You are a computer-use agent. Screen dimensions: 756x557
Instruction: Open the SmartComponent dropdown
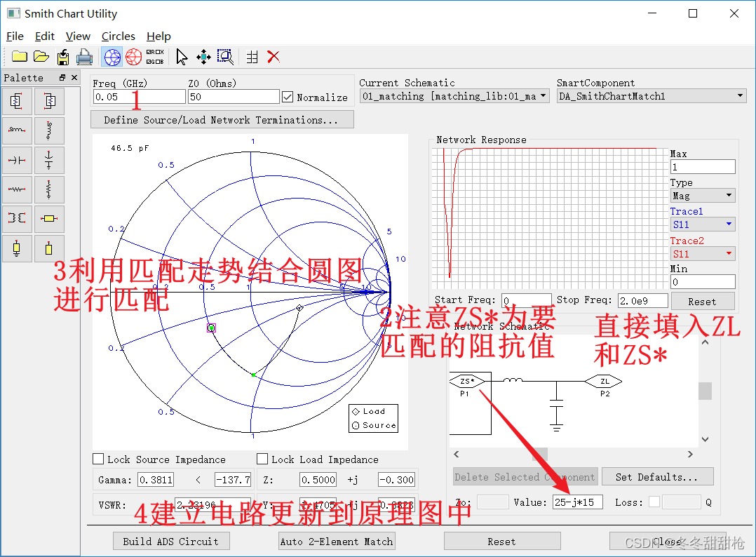[x=651, y=96]
